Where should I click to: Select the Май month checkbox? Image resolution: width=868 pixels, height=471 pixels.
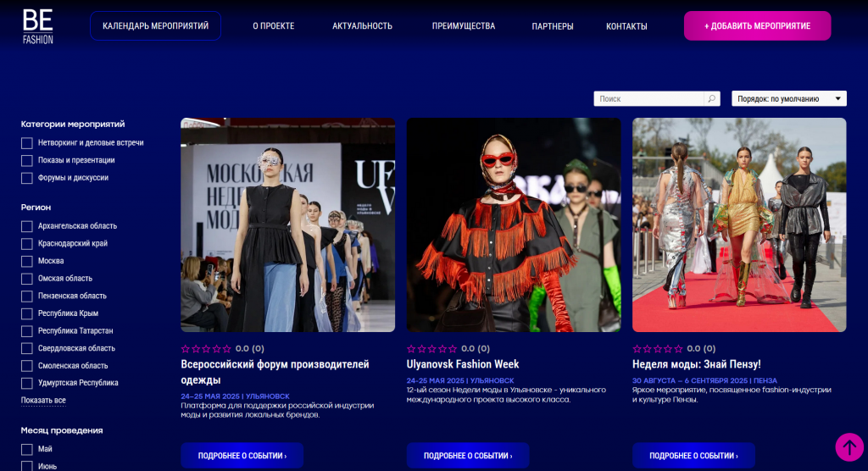pos(26,450)
